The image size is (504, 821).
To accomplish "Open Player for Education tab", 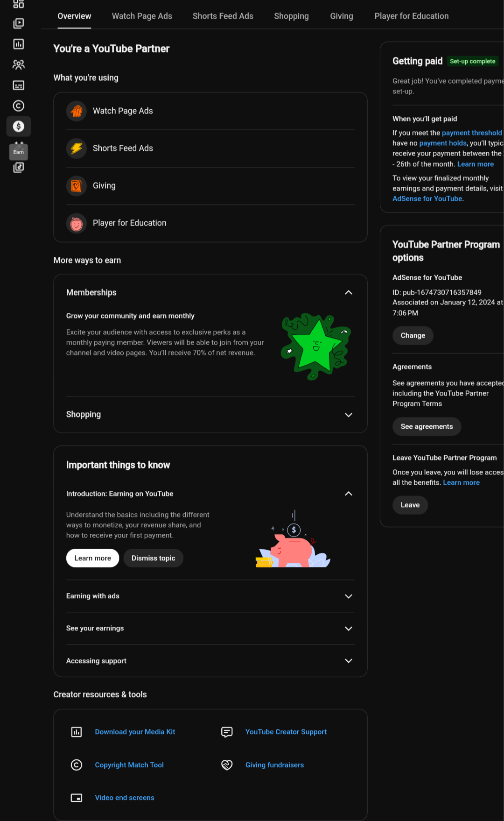I will (412, 16).
